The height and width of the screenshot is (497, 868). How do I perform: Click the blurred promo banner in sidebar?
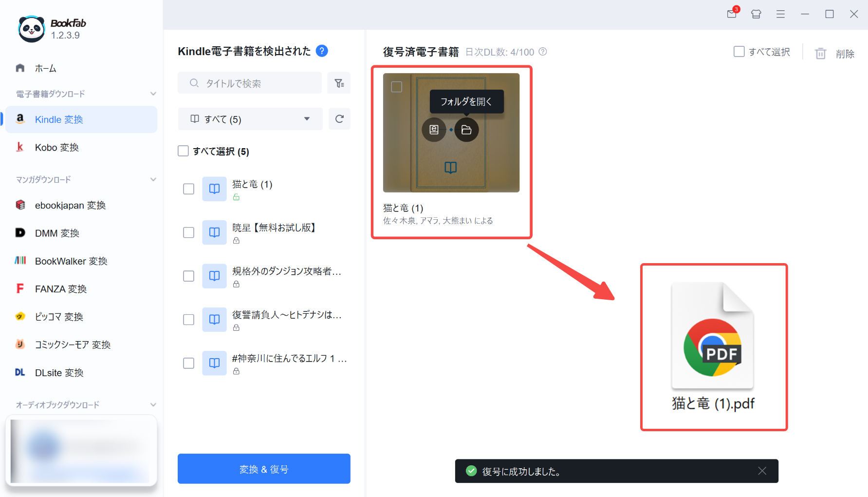point(81,451)
